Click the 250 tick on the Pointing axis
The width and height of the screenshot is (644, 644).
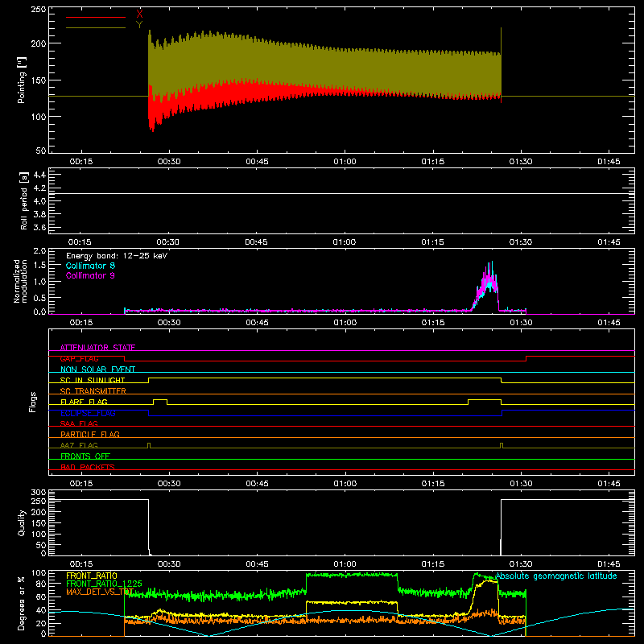39,9
